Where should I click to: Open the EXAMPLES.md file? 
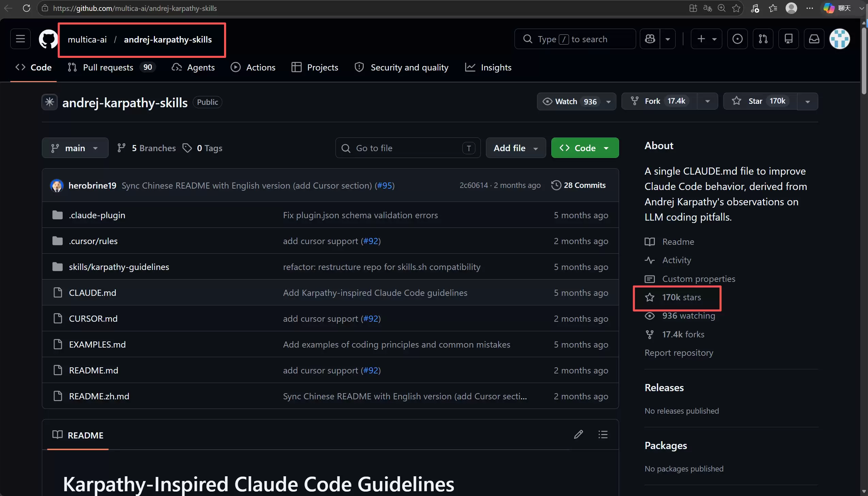97,345
